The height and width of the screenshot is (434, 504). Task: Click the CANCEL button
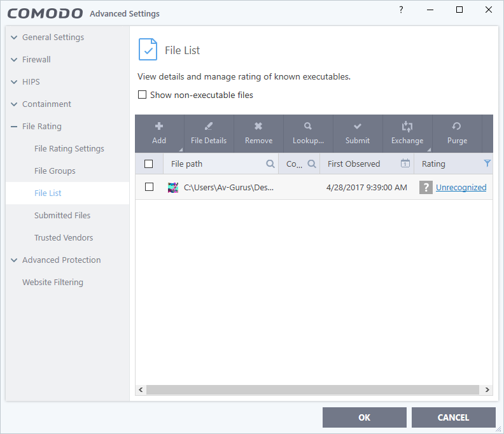tap(453, 417)
